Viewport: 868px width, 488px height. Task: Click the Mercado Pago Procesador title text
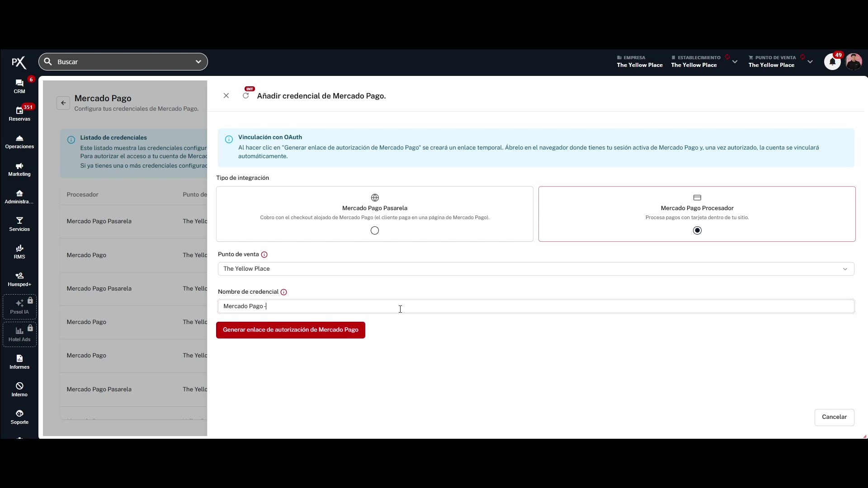point(697,208)
